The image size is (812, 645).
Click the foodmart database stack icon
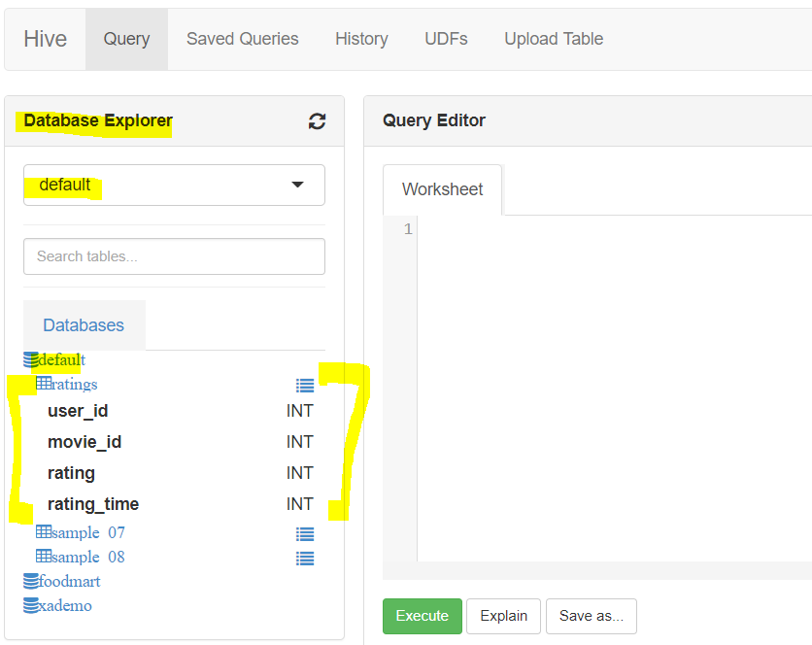coord(31,581)
